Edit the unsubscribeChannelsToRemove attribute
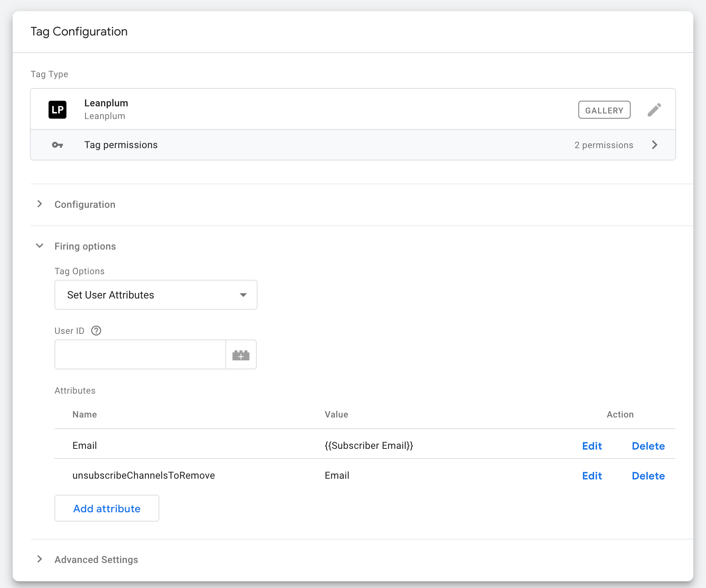This screenshot has height=588, width=706. point(592,476)
